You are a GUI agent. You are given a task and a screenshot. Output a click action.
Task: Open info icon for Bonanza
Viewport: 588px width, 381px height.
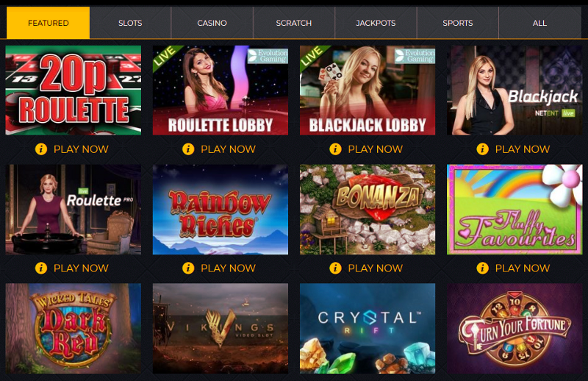[x=335, y=268]
